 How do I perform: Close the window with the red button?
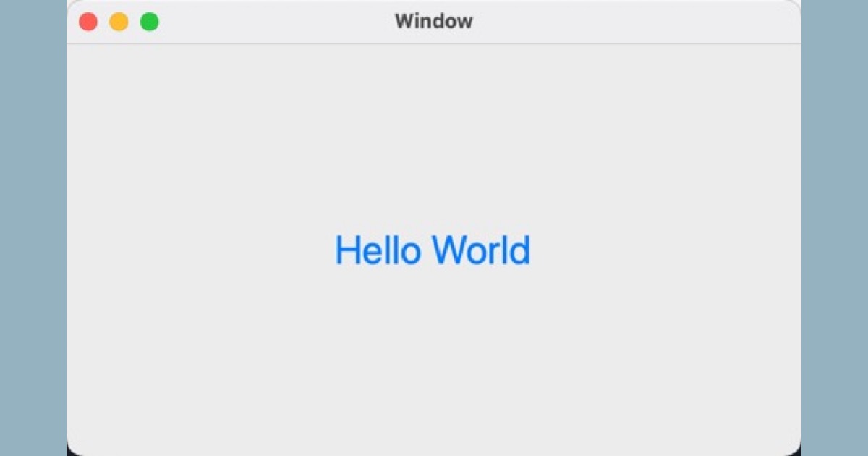tap(88, 22)
